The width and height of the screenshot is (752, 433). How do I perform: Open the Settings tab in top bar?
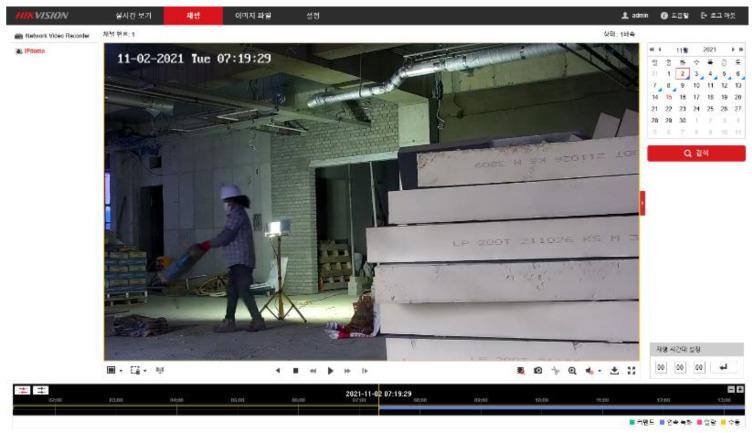[313, 16]
